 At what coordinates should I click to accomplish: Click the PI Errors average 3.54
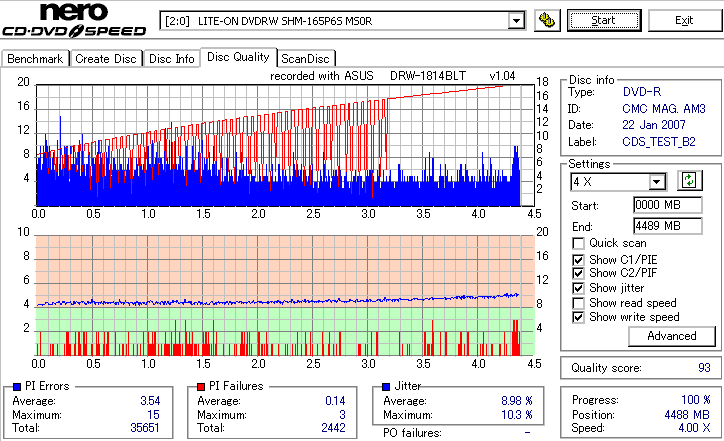[150, 401]
